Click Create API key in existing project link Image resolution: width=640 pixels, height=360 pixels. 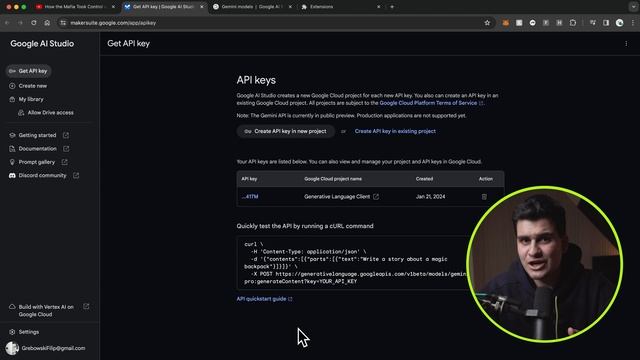coord(395,131)
